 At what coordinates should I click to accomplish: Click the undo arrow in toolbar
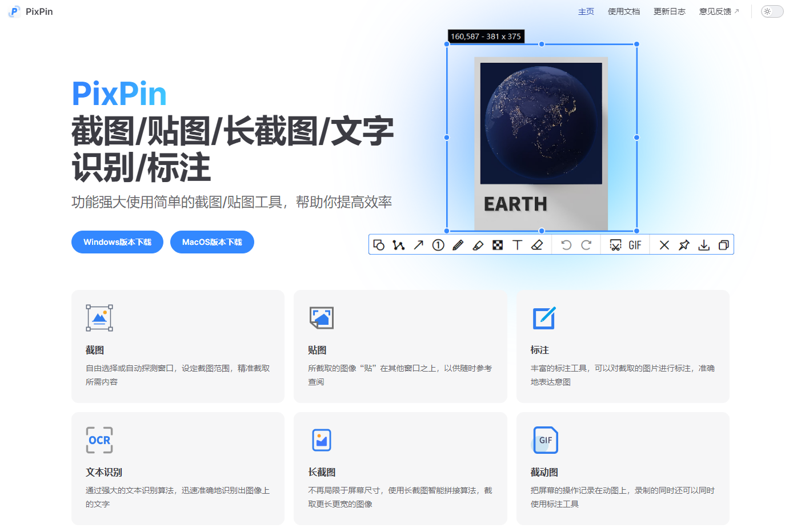[x=566, y=245]
